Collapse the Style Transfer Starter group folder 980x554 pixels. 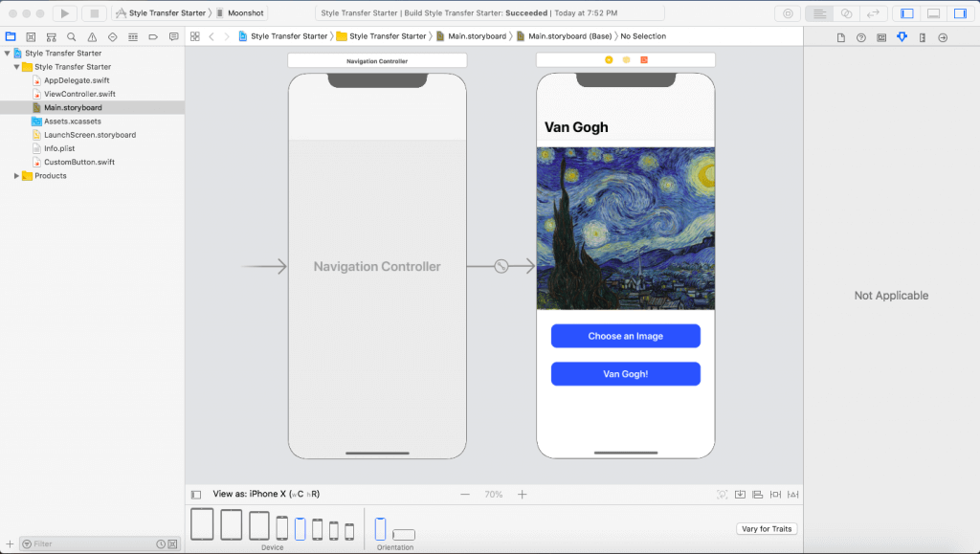tap(17, 67)
